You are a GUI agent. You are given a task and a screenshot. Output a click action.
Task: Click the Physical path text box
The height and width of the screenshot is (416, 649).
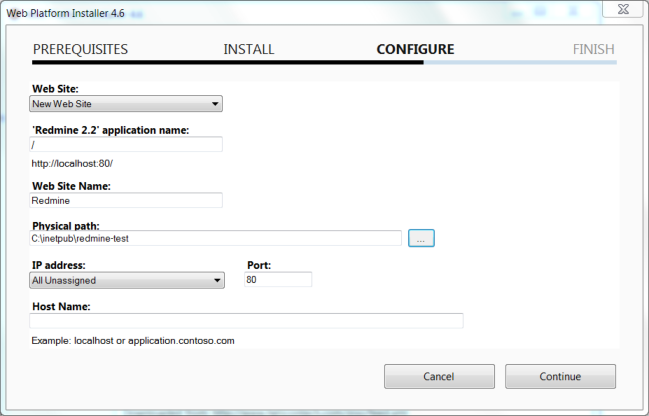tap(216, 239)
